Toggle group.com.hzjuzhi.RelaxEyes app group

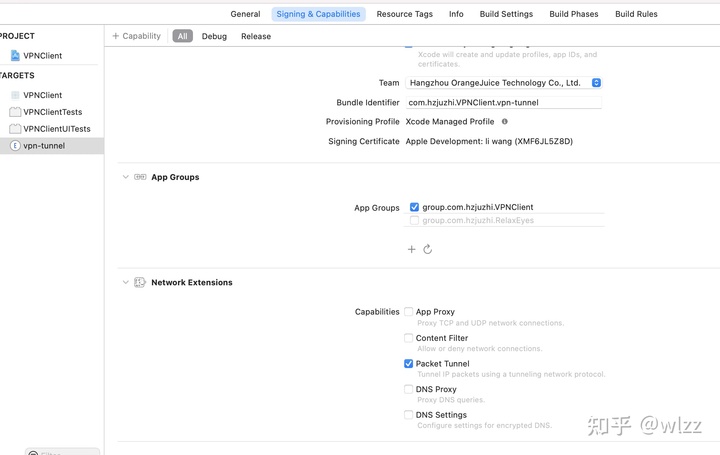(414, 220)
